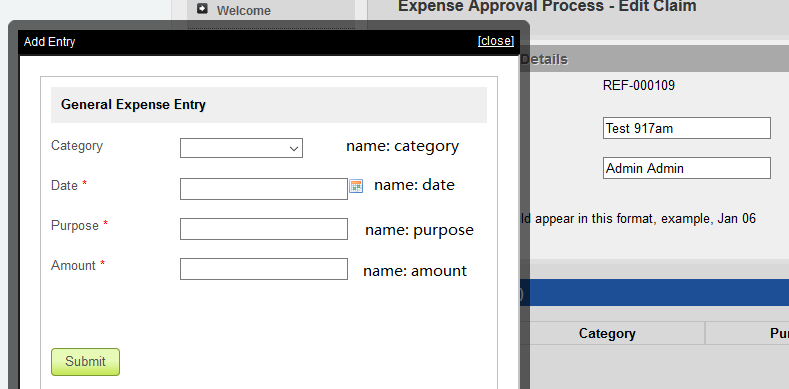Submit the general expense entry
Viewport: 789px width, 389px height.
click(86, 362)
